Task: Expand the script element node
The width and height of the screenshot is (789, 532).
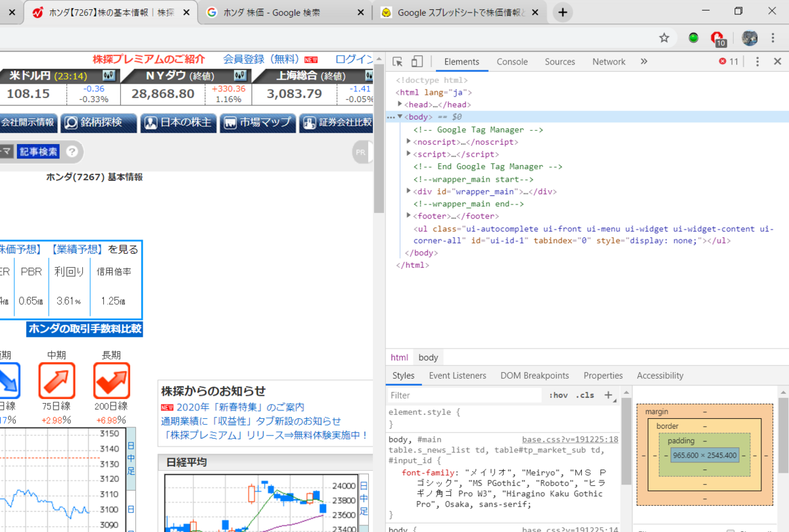Action: point(409,154)
